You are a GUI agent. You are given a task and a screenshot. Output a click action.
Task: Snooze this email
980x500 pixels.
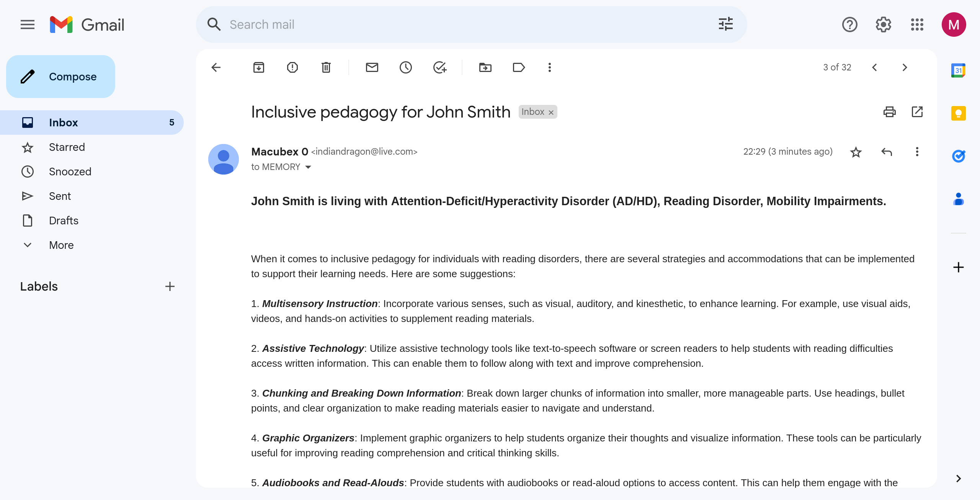(x=406, y=67)
